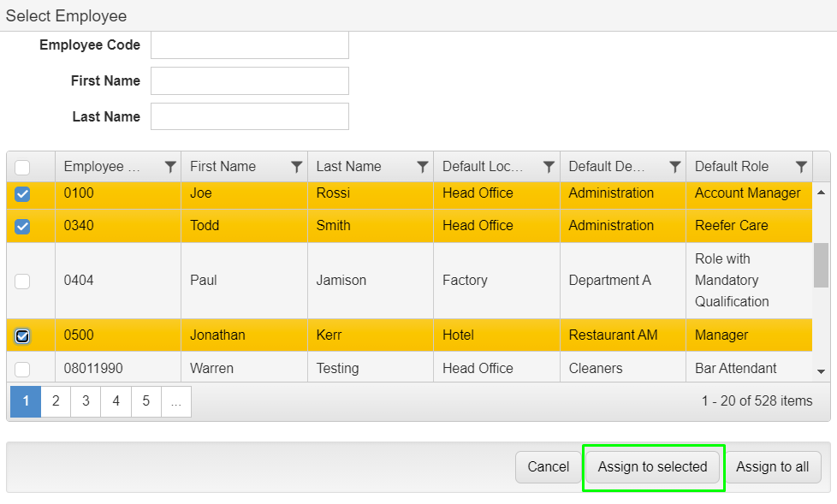Viewport: 837px width, 504px height.
Task: Open filter icon on First Name column
Action: click(x=297, y=167)
